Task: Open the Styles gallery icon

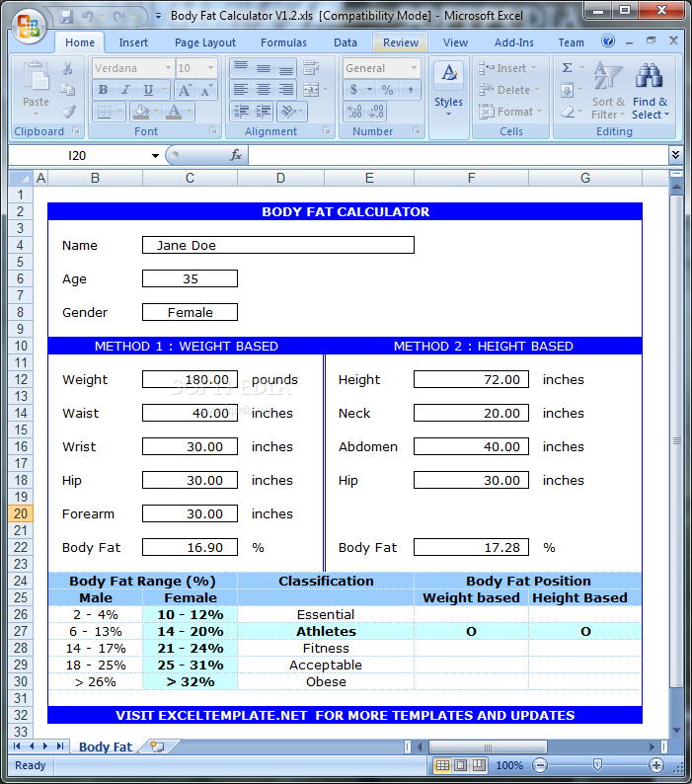Action: pyautogui.click(x=448, y=89)
